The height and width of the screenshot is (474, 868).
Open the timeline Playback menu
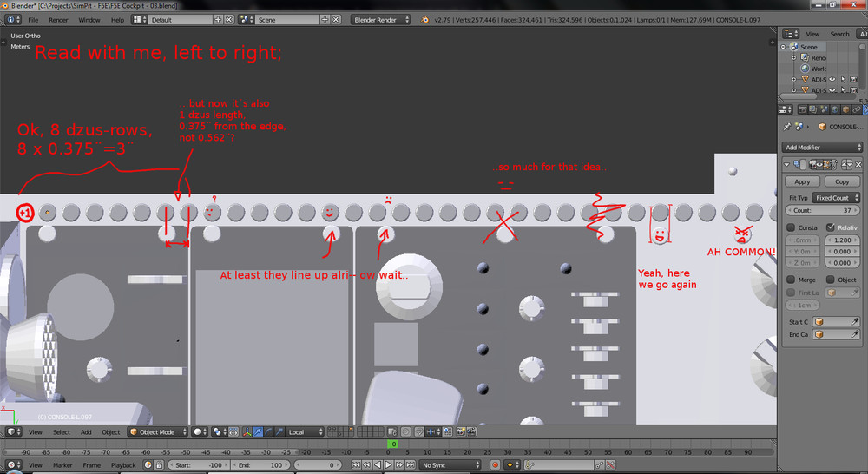coord(123,465)
